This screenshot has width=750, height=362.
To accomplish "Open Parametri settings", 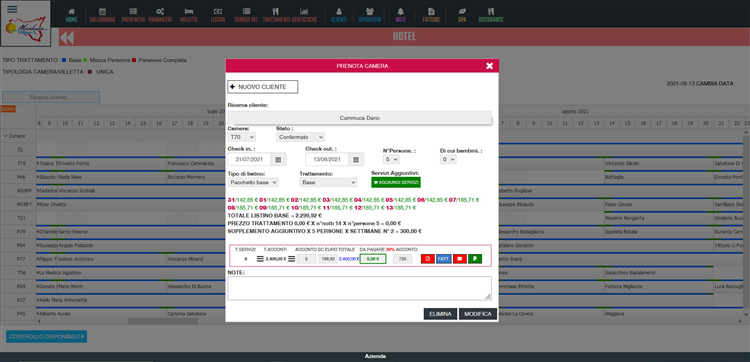I will click(160, 15).
